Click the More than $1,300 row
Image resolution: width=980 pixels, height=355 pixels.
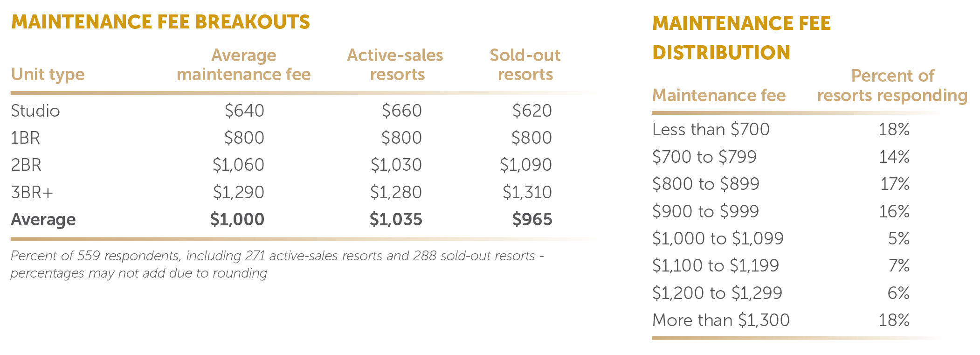coord(721,320)
